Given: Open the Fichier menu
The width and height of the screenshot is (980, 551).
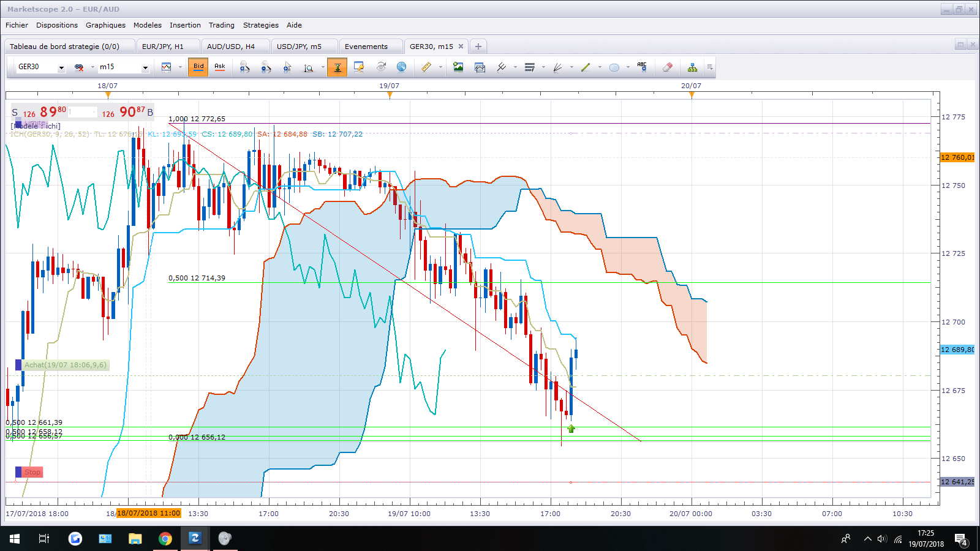Looking at the screenshot, I should (17, 25).
